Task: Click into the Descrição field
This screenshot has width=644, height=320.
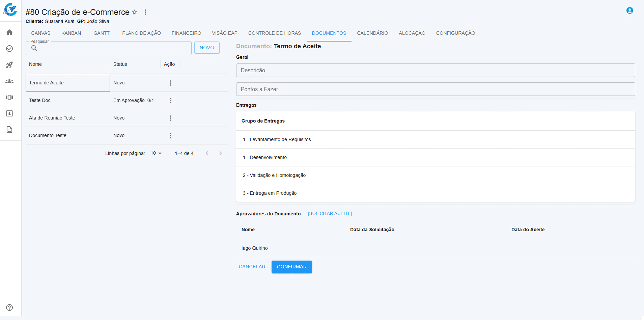Action: point(436,70)
